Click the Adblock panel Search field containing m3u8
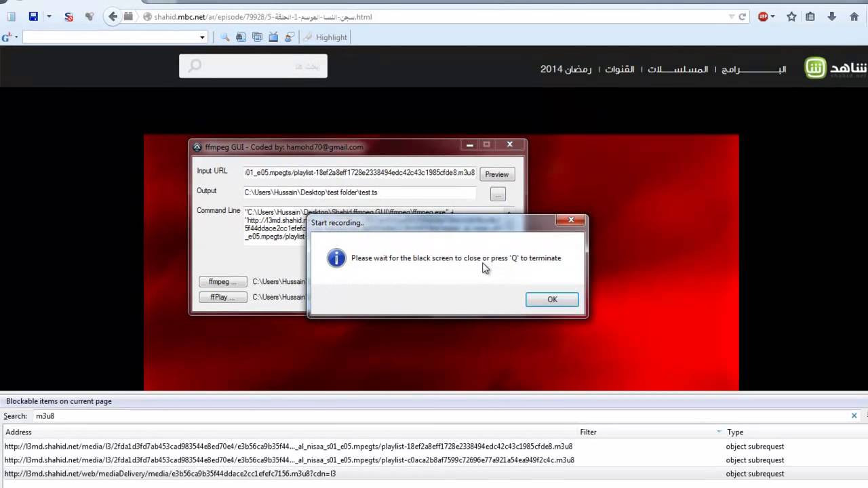 coord(441,416)
